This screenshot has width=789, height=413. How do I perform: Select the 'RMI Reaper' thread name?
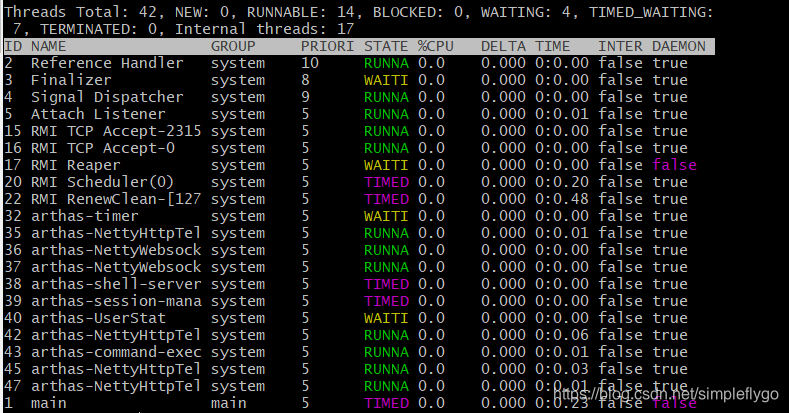point(75,166)
